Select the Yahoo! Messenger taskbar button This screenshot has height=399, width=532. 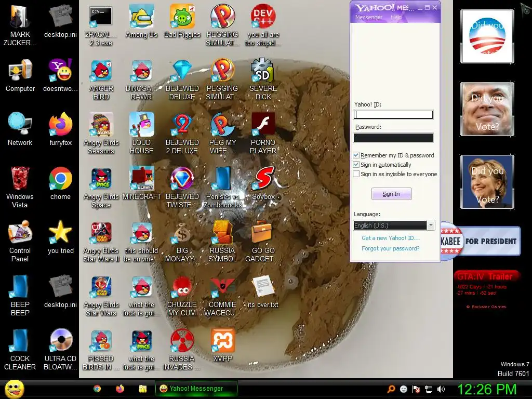[x=196, y=389]
